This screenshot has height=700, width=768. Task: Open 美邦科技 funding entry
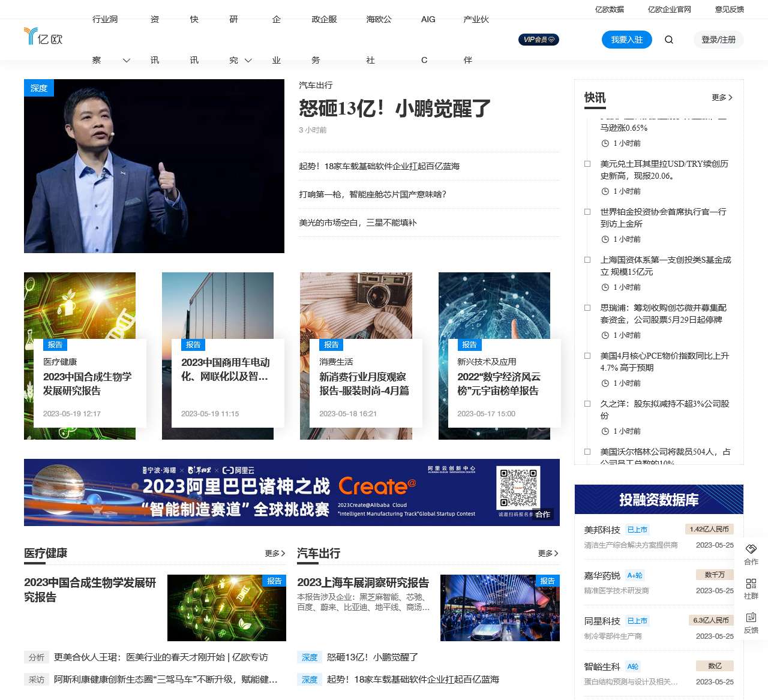click(659, 537)
